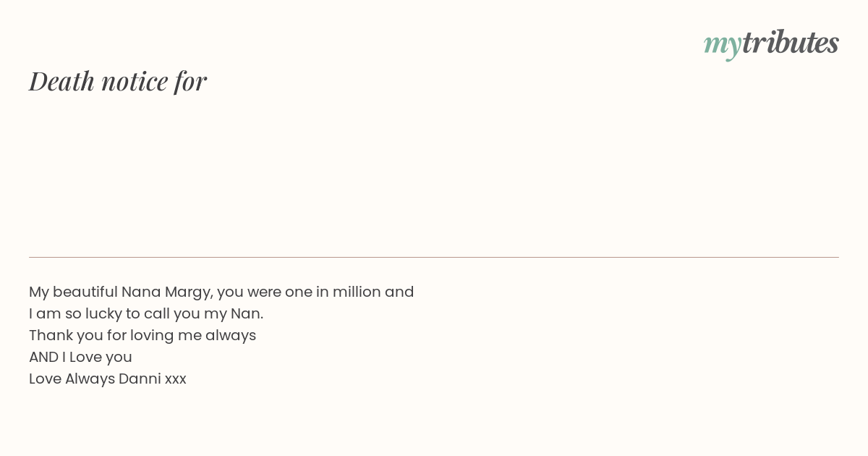Click the dark "tributes" part of the logo
This screenshot has height=456, width=868.
tap(791, 42)
